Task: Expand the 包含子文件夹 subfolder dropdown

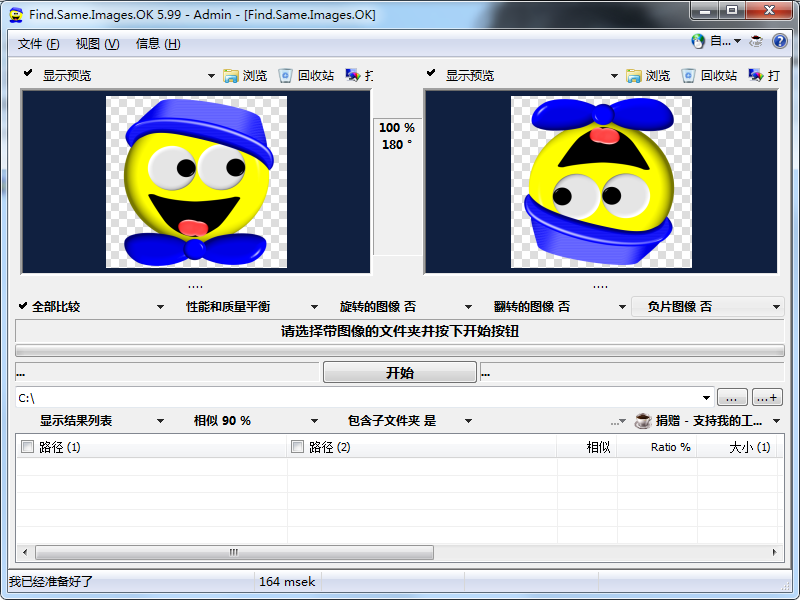Action: (468, 420)
